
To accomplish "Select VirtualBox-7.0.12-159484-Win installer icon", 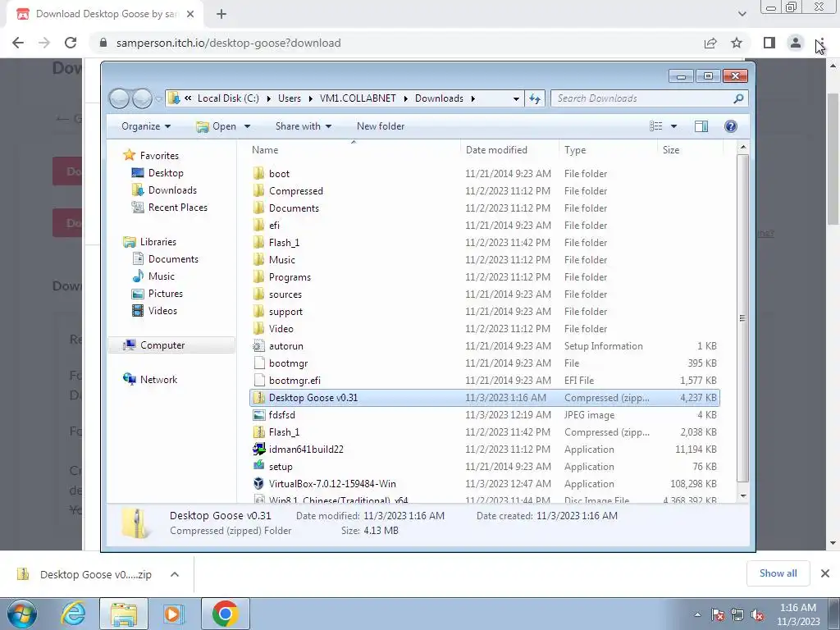I will [x=258, y=483].
